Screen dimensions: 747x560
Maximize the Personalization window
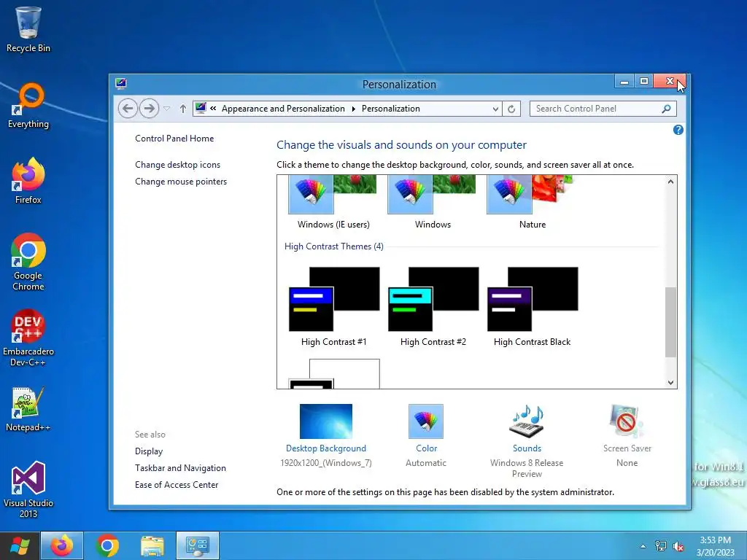[x=643, y=82]
